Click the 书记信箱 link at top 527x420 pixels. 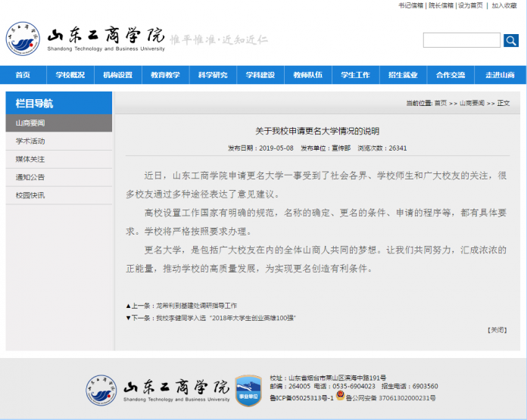pyautogui.click(x=410, y=5)
